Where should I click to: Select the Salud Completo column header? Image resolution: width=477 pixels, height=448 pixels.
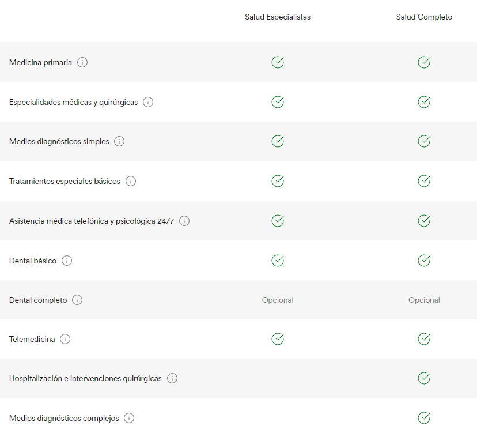click(424, 17)
